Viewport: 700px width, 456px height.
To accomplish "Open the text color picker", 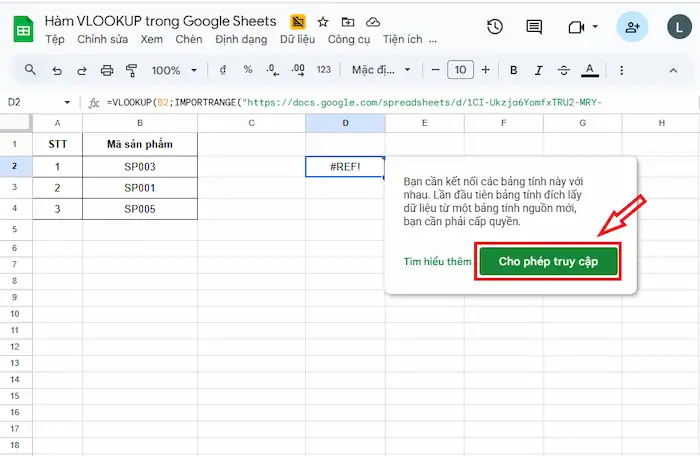I will [590, 70].
